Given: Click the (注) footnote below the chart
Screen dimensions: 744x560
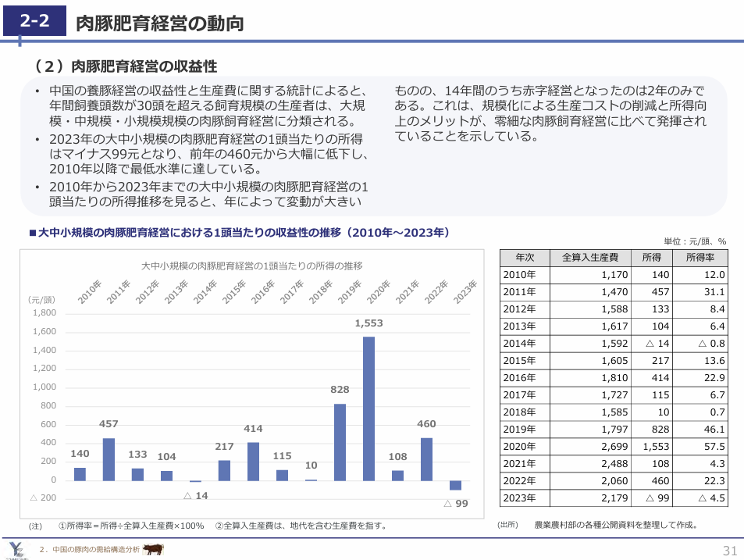Looking at the screenshot, I should tap(208, 526).
